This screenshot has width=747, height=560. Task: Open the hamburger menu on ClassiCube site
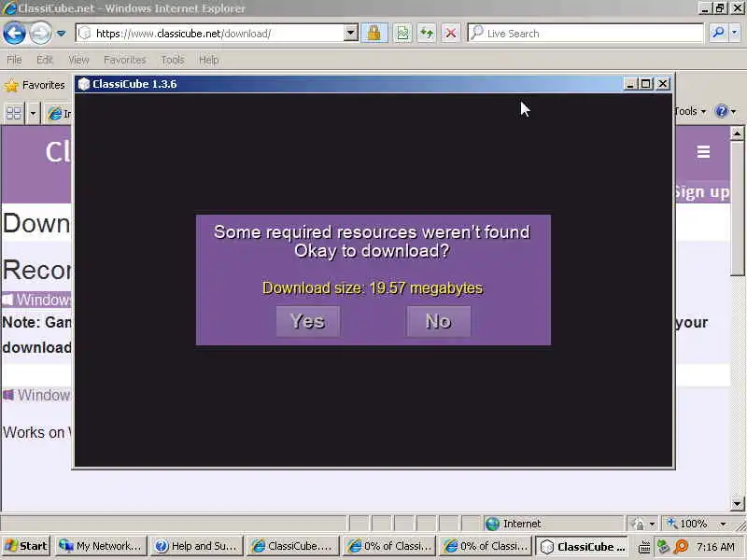(x=703, y=151)
